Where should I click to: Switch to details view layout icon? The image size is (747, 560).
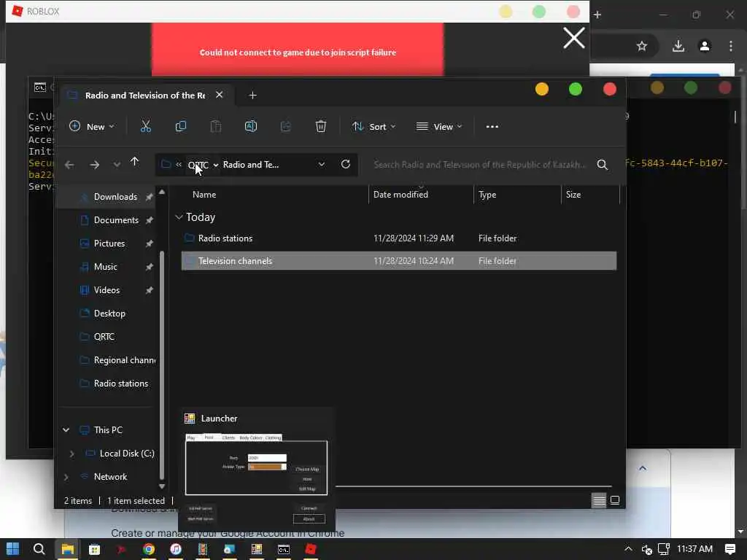(599, 500)
